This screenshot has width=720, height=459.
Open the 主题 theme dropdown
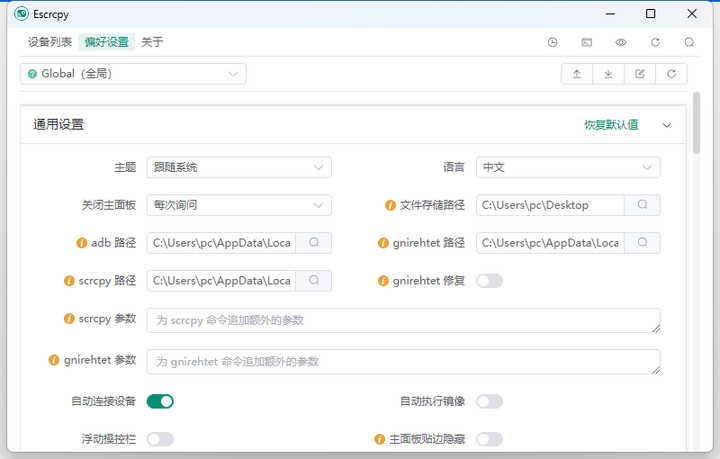click(239, 168)
